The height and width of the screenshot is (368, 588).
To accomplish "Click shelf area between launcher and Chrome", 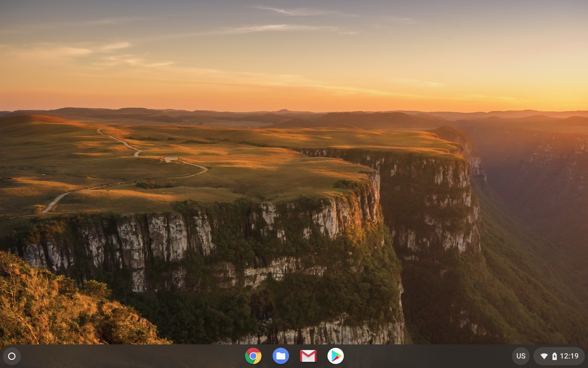I will pyautogui.click(x=123, y=356).
